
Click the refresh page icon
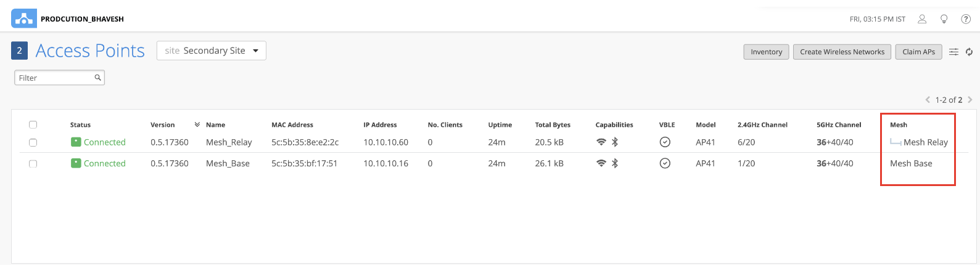[969, 52]
